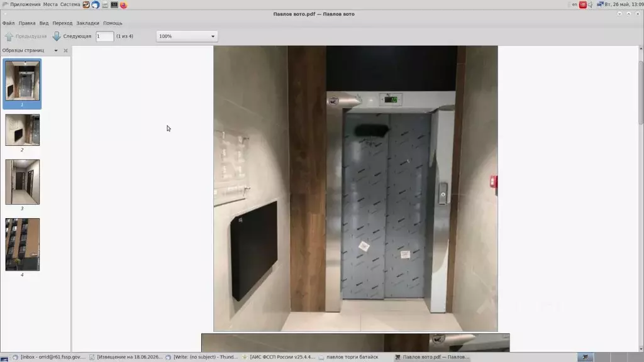
Task: Launch the terminal panel icon
Action: point(114,4)
